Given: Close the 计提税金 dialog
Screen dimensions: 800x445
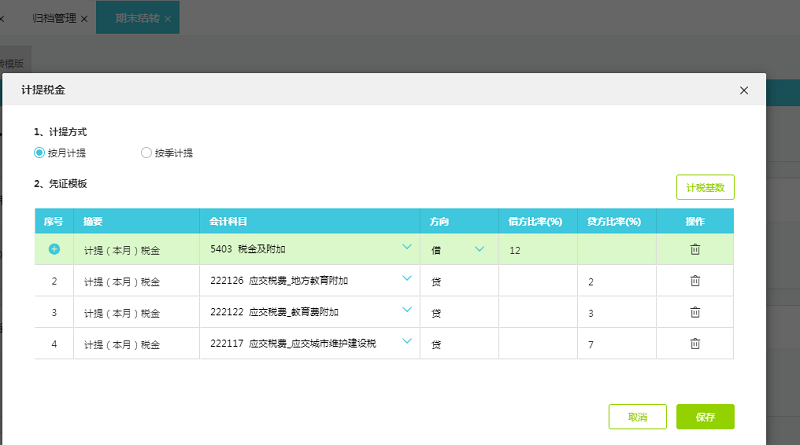Looking at the screenshot, I should tap(743, 90).
